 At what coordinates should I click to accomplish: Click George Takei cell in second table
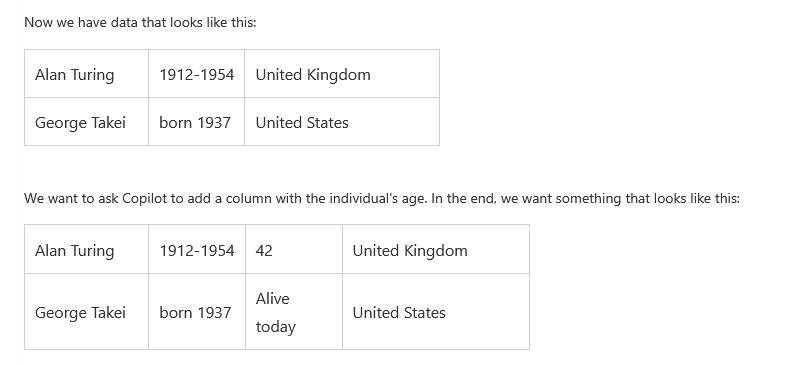pyautogui.click(x=86, y=312)
